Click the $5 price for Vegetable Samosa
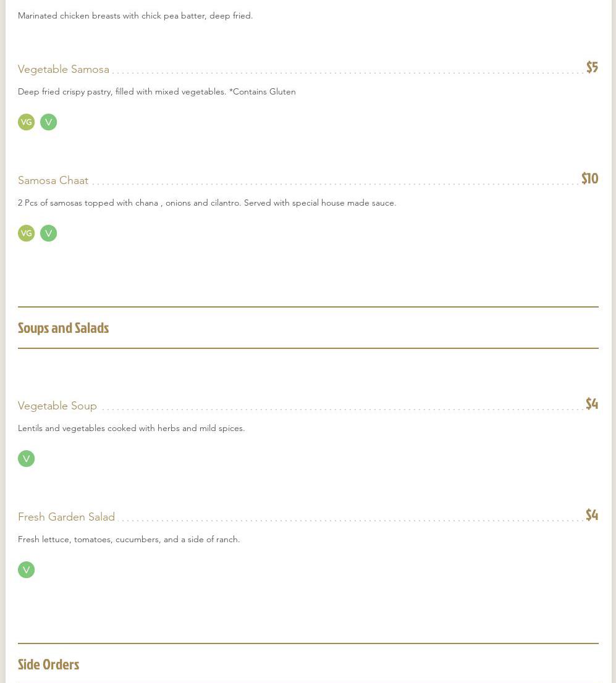Viewport: 616px width, 683px height. tap(592, 67)
